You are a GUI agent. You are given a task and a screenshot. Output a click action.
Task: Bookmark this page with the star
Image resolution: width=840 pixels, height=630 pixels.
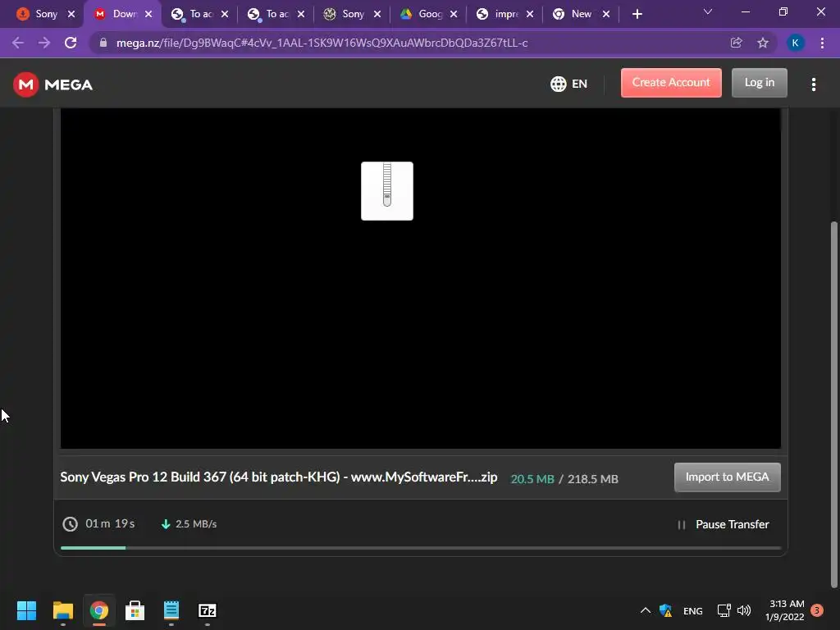coord(763,43)
